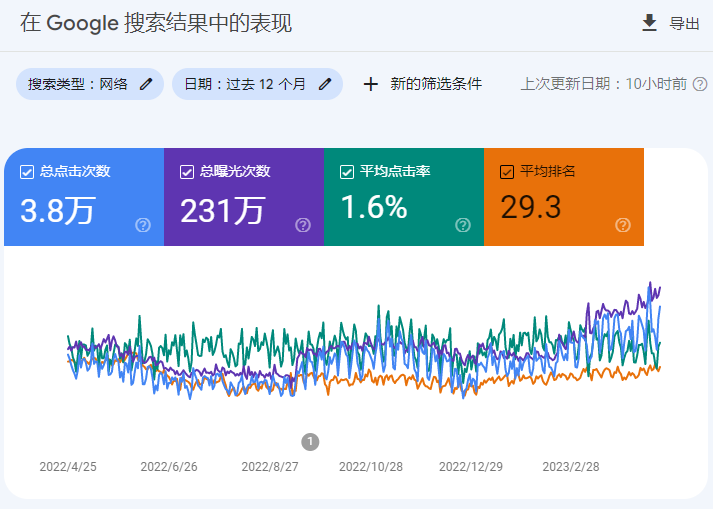The width and height of the screenshot is (713, 509).
Task: Click the plus icon for a new filter
Action: click(370, 84)
